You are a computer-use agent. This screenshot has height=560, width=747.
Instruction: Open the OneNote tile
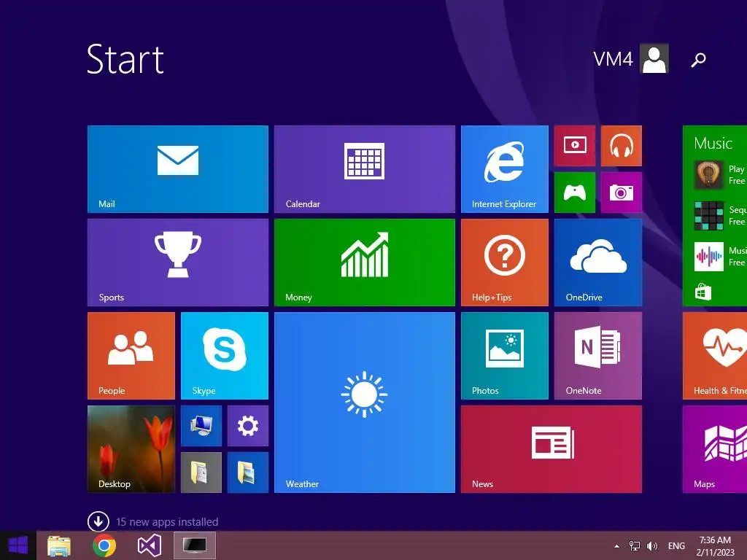click(598, 356)
